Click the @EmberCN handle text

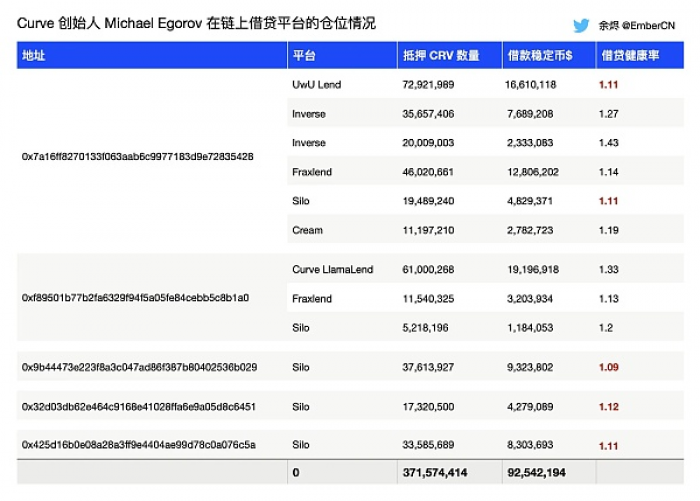click(648, 25)
